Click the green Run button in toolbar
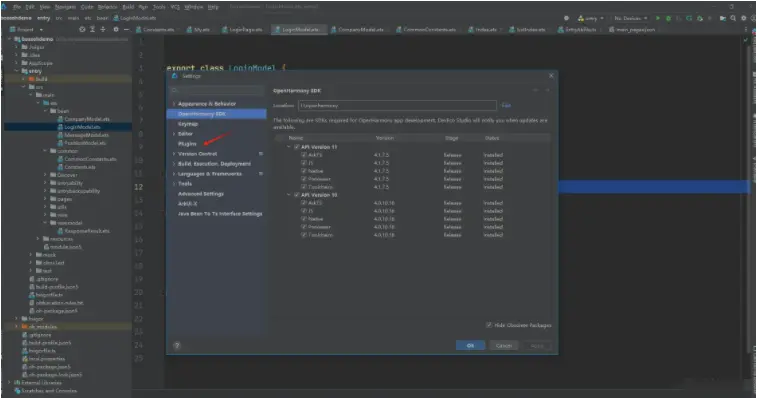 [x=658, y=18]
